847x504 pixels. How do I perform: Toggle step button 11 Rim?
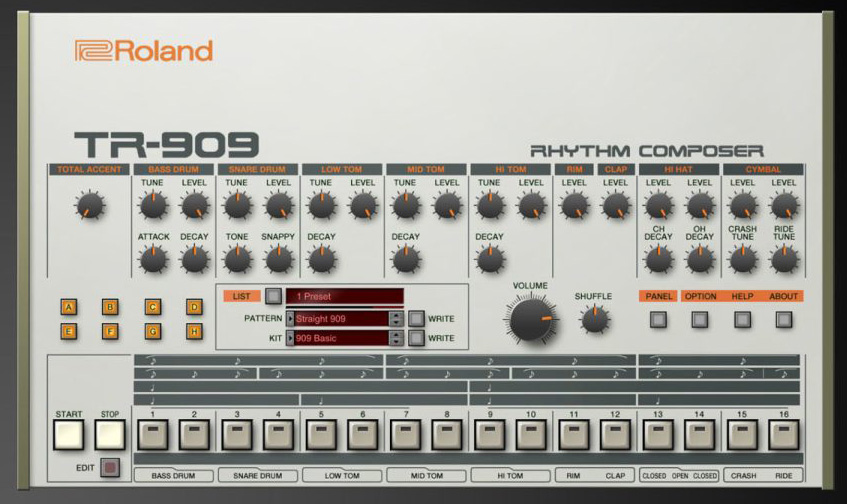click(x=574, y=435)
